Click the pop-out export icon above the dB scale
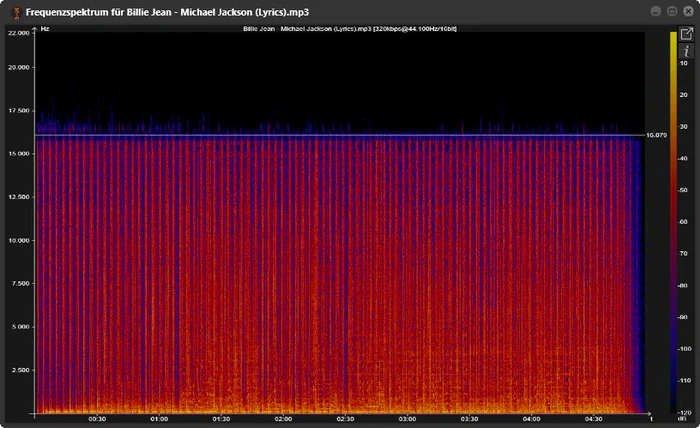The image size is (700, 428). [686, 34]
